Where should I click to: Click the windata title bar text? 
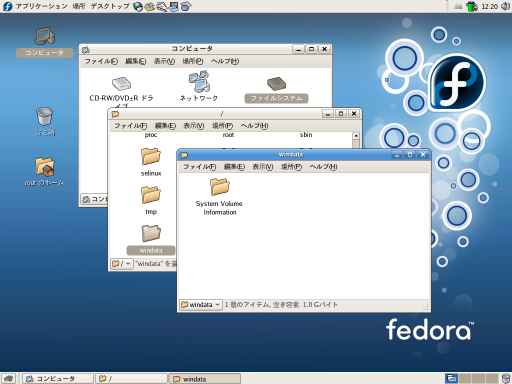point(291,155)
